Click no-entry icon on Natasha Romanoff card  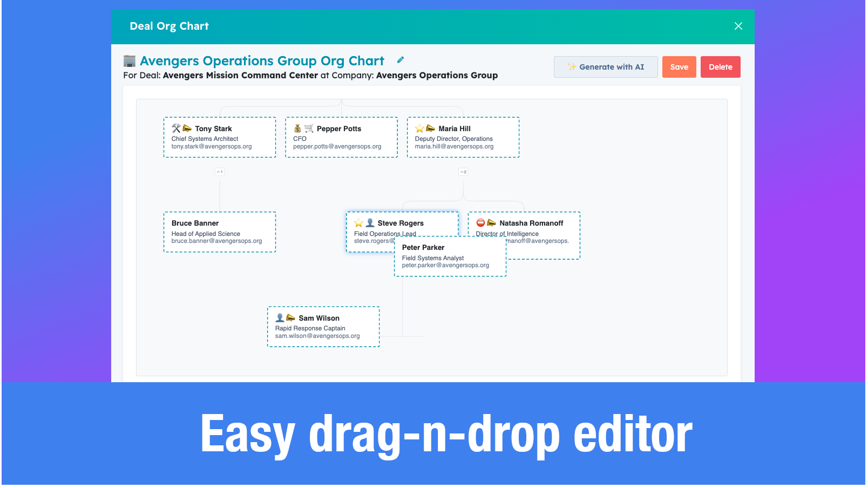480,223
